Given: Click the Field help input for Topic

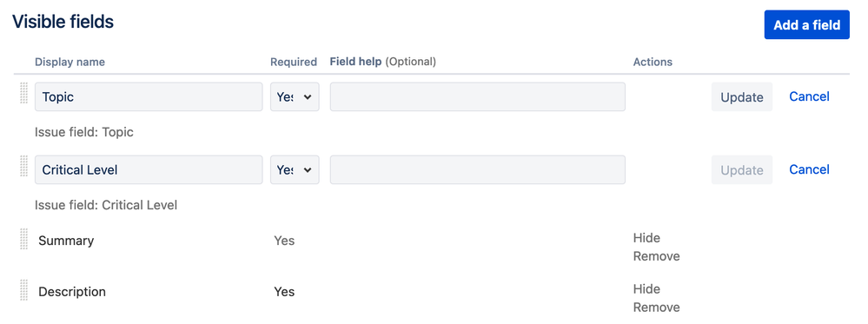Looking at the screenshot, I should pyautogui.click(x=478, y=97).
